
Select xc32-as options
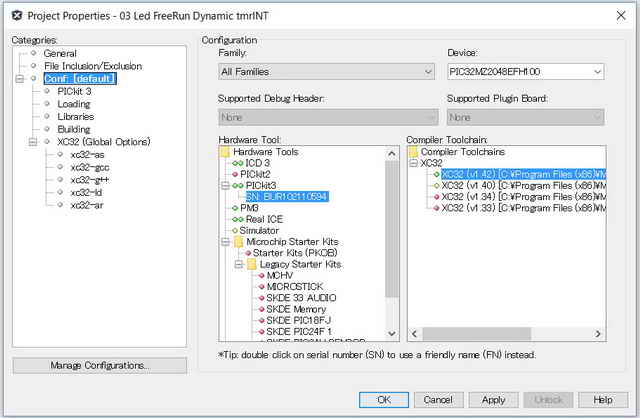pos(87,155)
